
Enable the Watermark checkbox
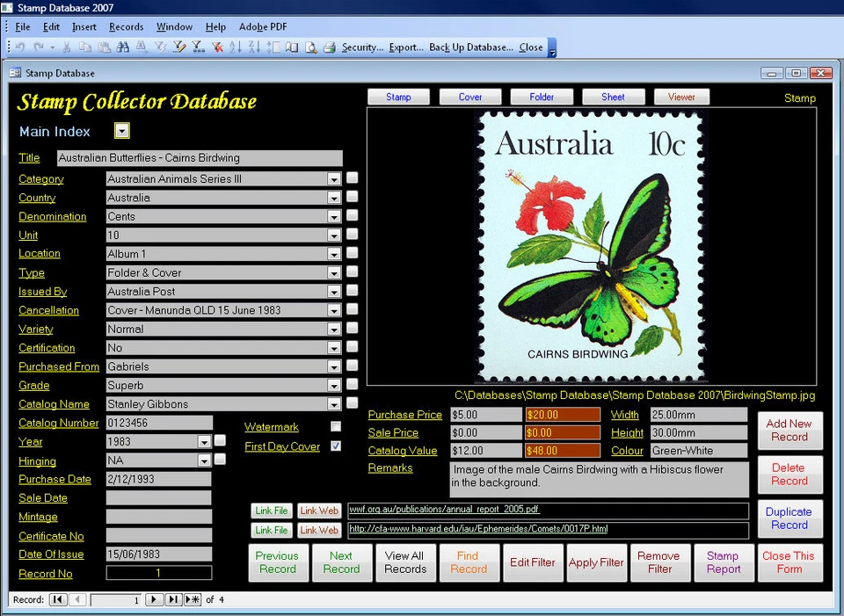tap(334, 427)
